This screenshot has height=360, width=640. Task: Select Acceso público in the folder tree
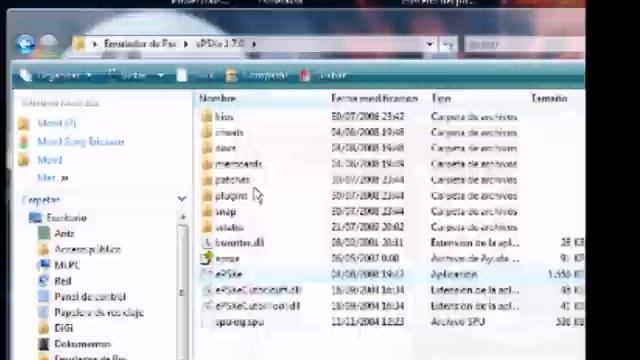(x=88, y=249)
